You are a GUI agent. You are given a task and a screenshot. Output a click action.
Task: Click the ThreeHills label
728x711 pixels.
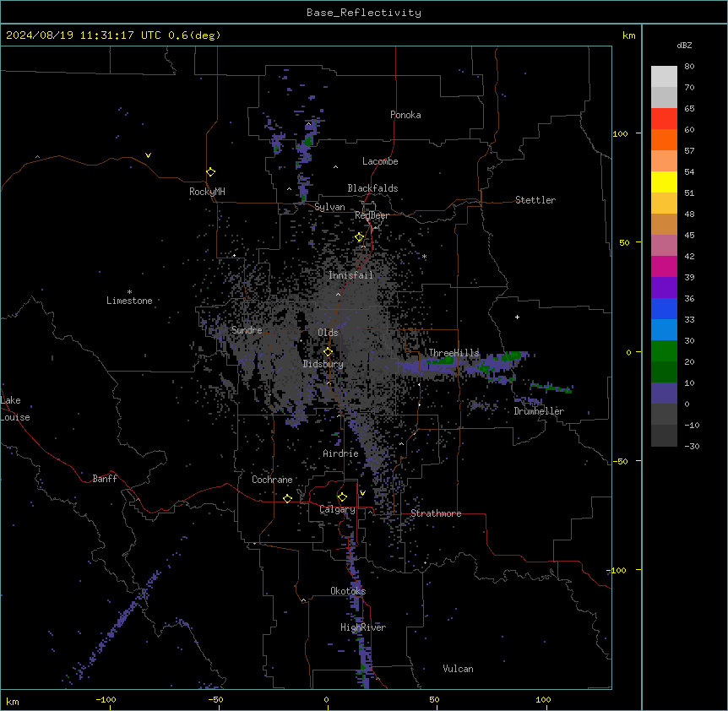[x=454, y=353]
